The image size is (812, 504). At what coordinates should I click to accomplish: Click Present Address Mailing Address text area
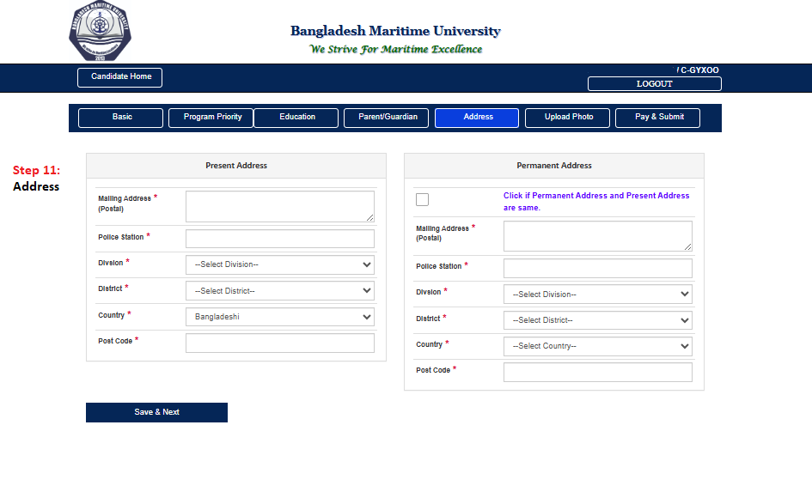point(279,206)
